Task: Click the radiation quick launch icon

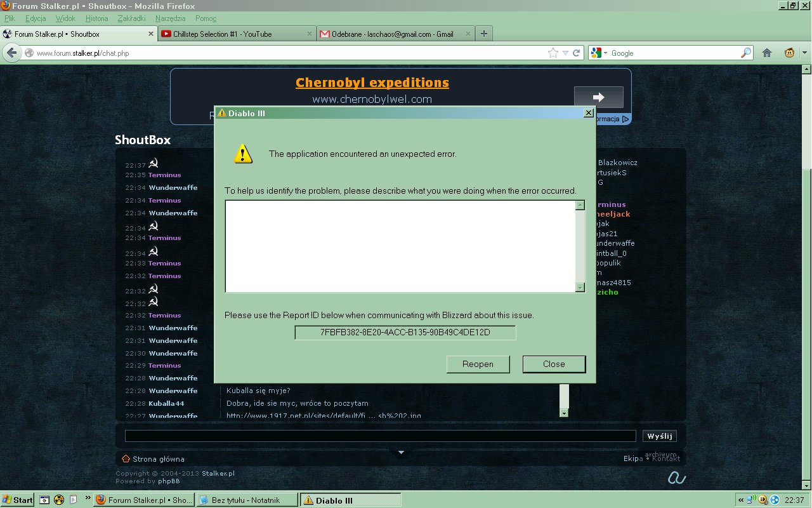Action: [x=59, y=500]
